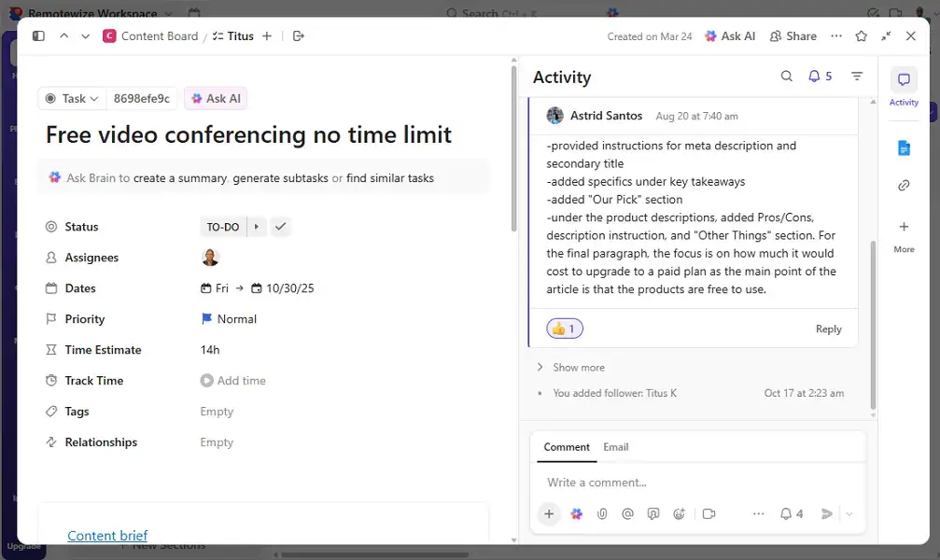
Task: Open the Content brief link
Action: point(107,535)
